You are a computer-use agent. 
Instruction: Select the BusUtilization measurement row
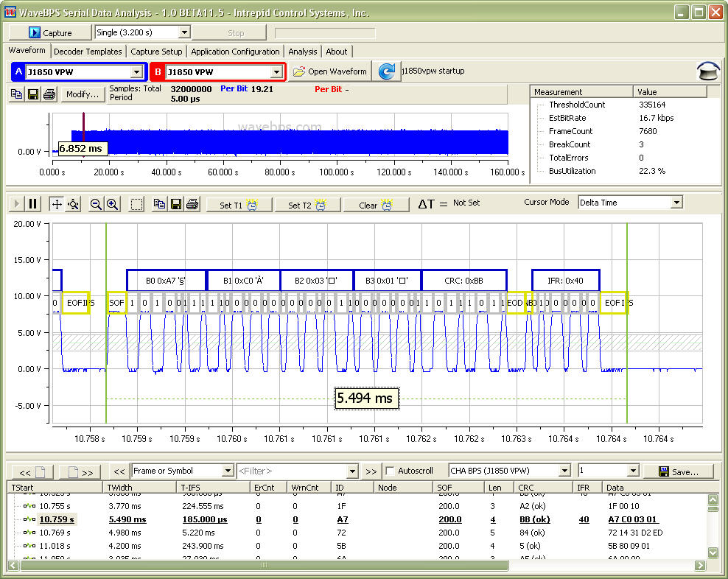(x=620, y=171)
